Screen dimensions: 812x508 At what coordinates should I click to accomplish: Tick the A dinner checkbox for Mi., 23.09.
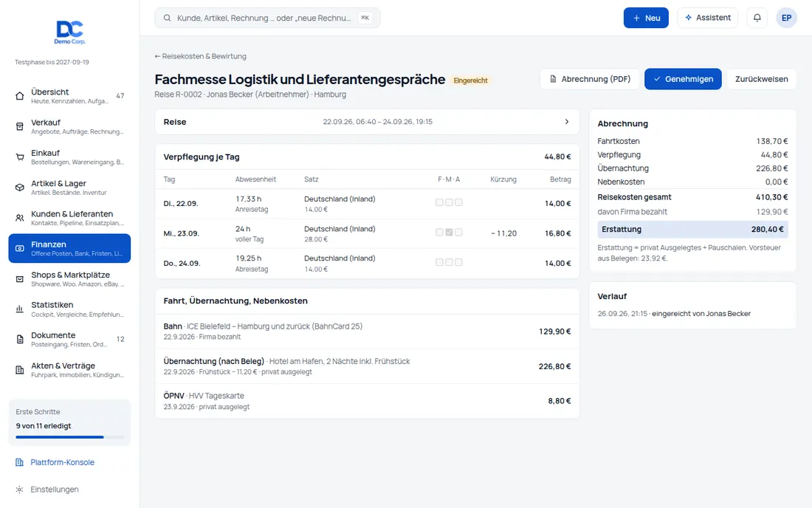(459, 233)
